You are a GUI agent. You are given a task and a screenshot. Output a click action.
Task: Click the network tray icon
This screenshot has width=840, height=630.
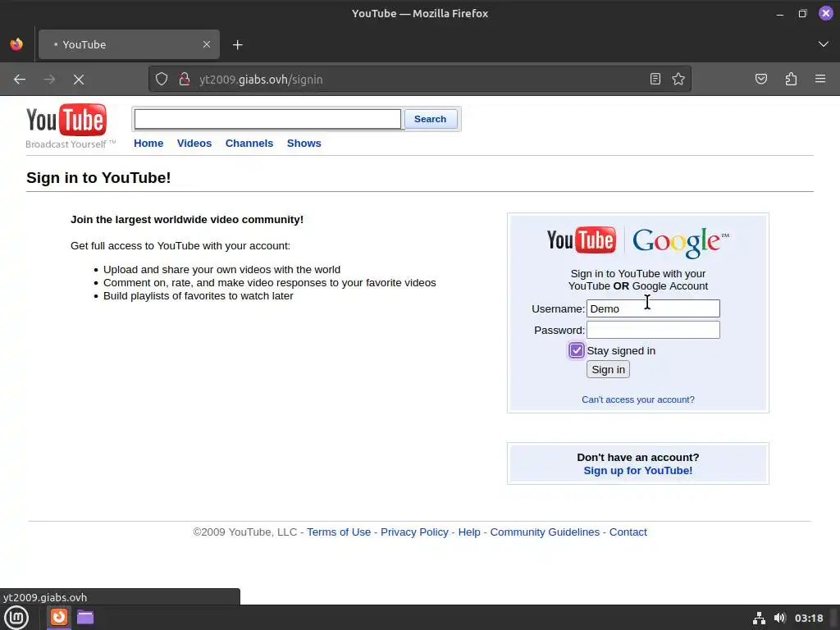[759, 618]
